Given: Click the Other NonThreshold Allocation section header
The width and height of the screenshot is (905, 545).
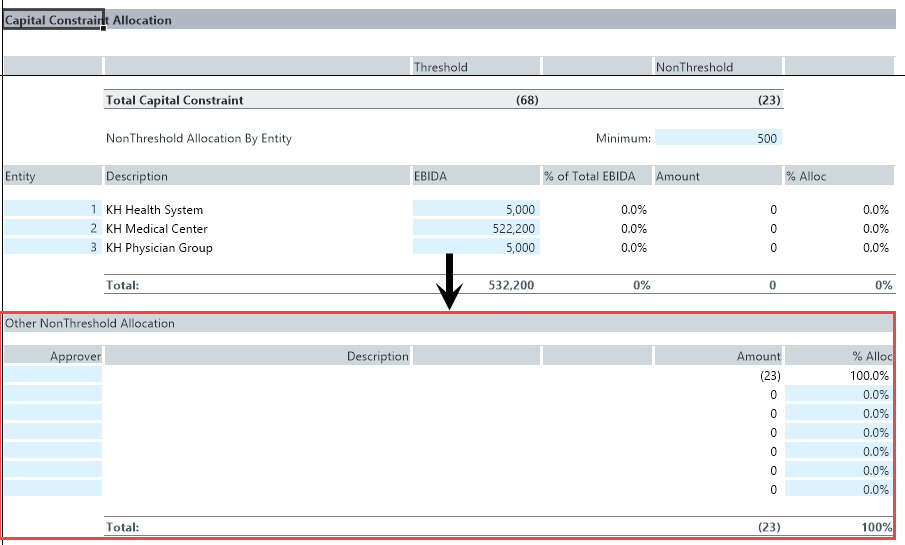Looking at the screenshot, I should click(90, 324).
